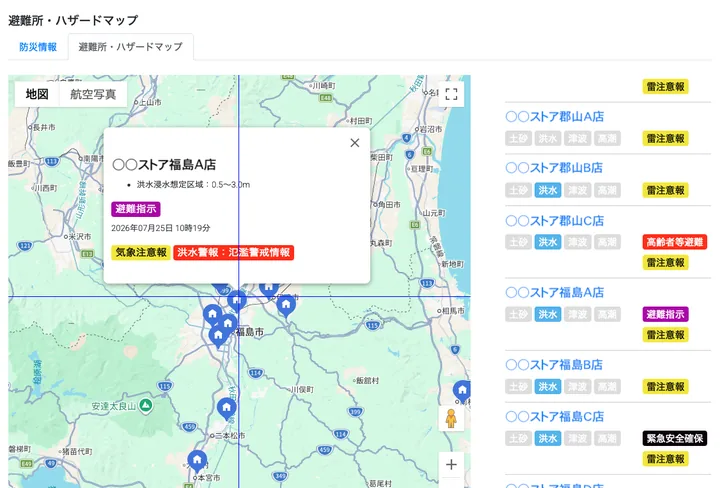Click the route 399 road shield
The height and width of the screenshot is (488, 720).
pos(355,412)
